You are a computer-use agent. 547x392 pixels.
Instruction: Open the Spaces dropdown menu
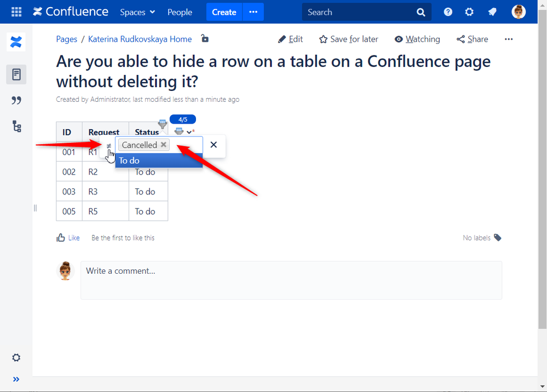click(x=137, y=12)
